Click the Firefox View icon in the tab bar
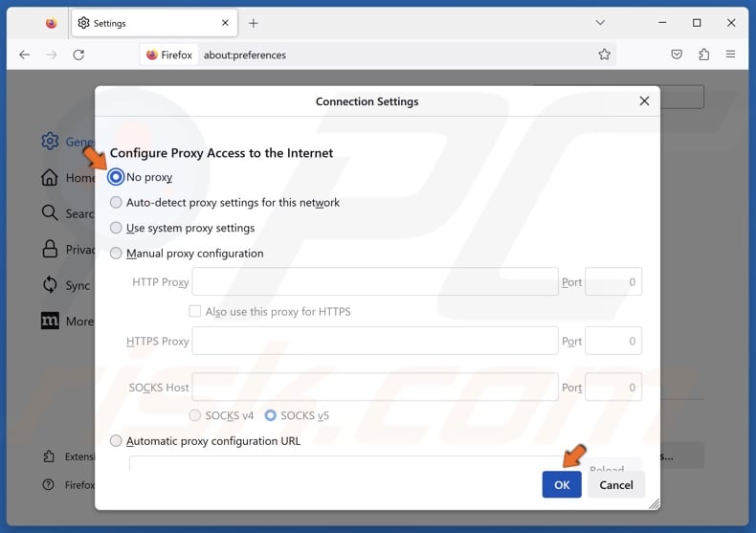The width and height of the screenshot is (756, 533). pyautogui.click(x=51, y=23)
